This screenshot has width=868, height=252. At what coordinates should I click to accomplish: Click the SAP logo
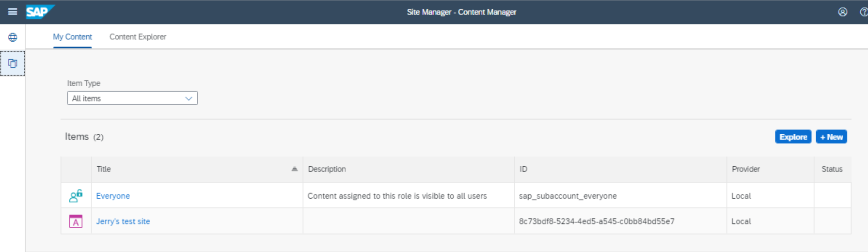click(40, 12)
